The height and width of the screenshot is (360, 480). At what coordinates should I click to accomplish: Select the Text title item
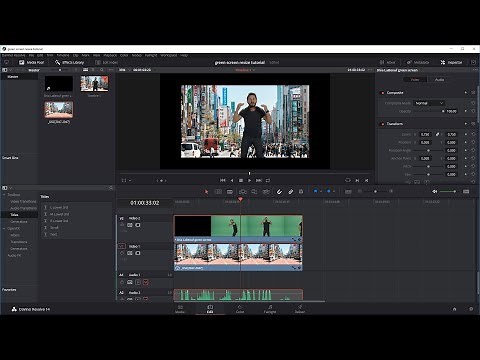point(53,234)
